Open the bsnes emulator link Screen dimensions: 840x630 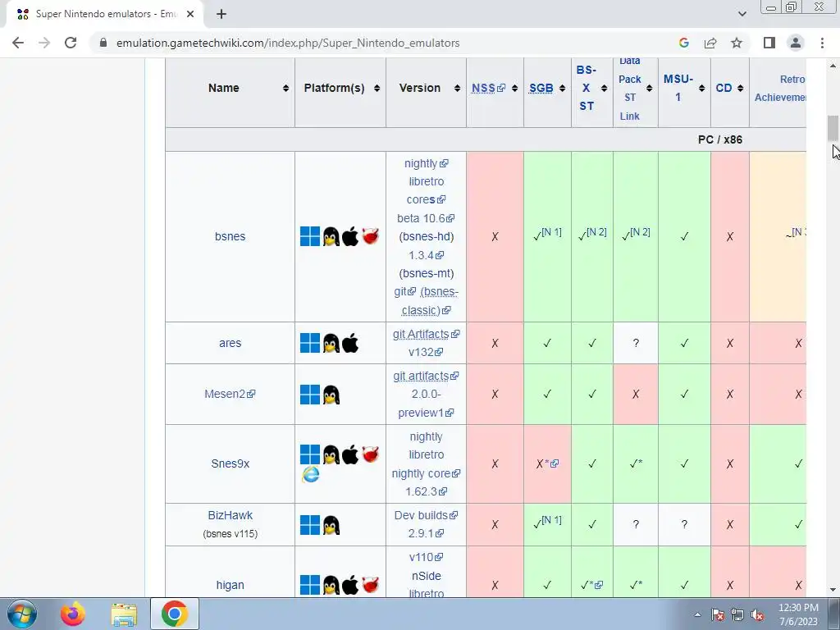230,236
